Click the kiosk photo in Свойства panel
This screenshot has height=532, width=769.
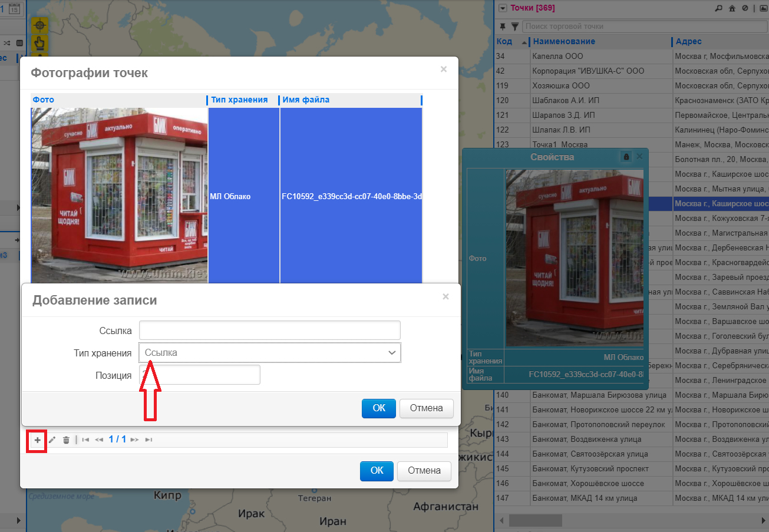pyautogui.click(x=575, y=258)
